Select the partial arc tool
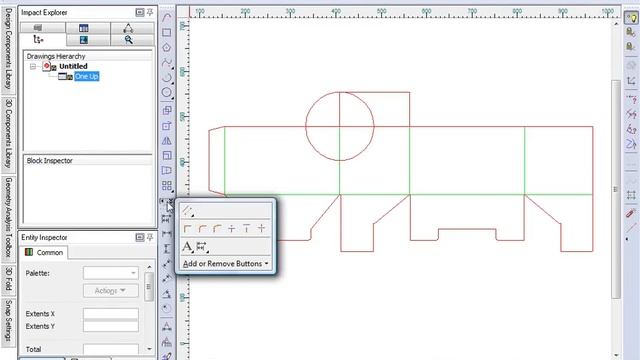The width and height of the screenshot is (640, 360). [167, 78]
